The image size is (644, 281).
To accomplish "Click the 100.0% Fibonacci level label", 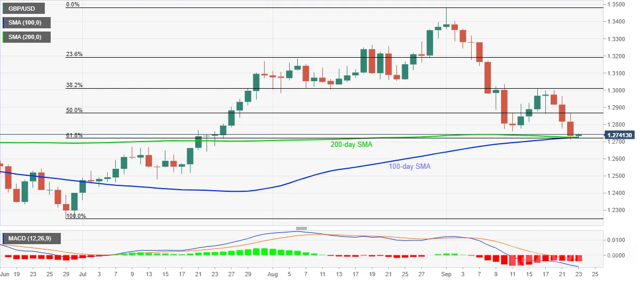I will point(75,216).
